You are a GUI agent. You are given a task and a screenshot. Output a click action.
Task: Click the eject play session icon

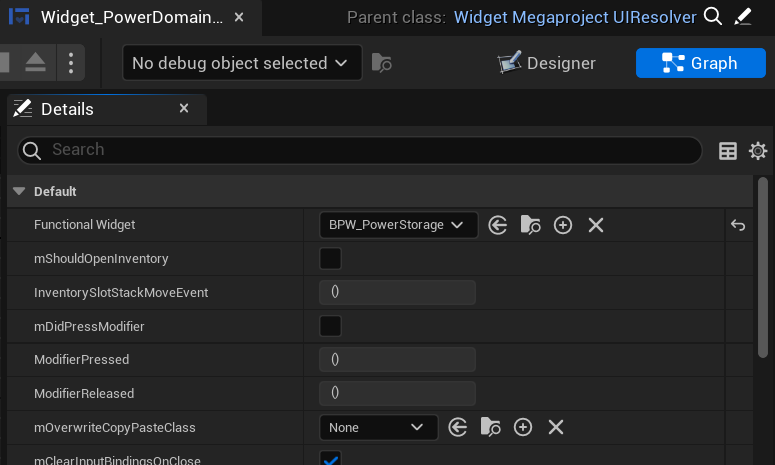pyautogui.click(x=36, y=63)
